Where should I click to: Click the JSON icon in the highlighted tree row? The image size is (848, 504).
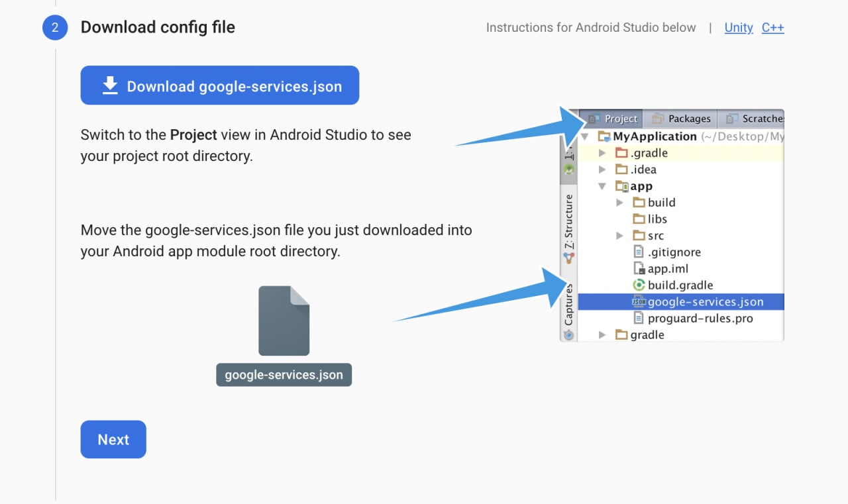tap(639, 302)
